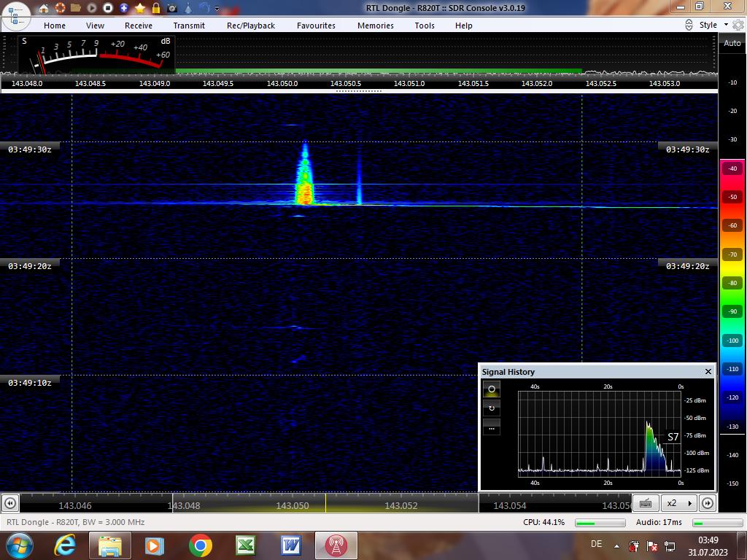747x560 pixels.
Task: Open Google Chrome from taskbar
Action: pyautogui.click(x=200, y=545)
